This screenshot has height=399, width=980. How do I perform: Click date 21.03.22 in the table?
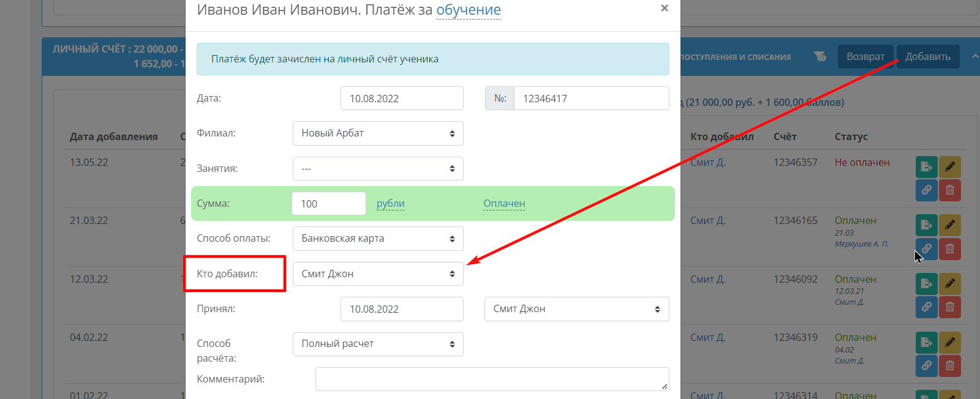(89, 220)
